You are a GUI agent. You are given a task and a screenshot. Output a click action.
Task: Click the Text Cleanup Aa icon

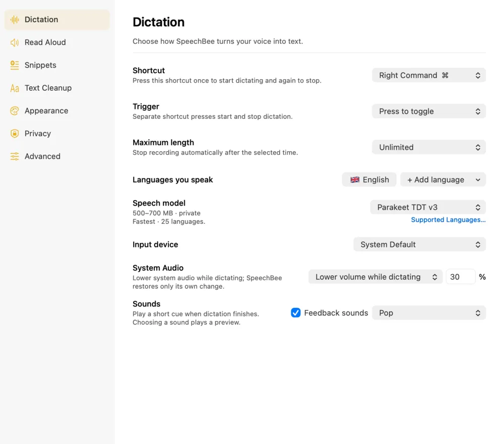click(x=15, y=88)
